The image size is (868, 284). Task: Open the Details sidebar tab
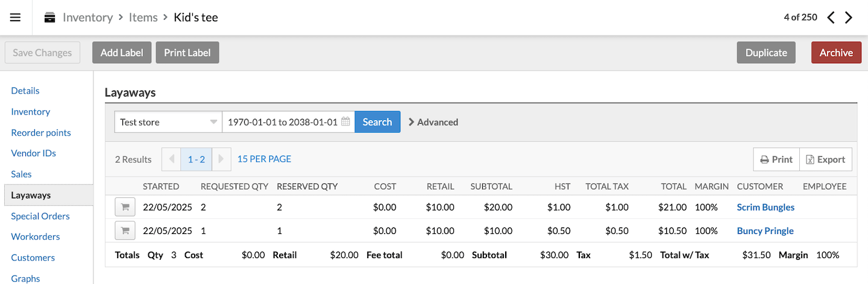25,90
